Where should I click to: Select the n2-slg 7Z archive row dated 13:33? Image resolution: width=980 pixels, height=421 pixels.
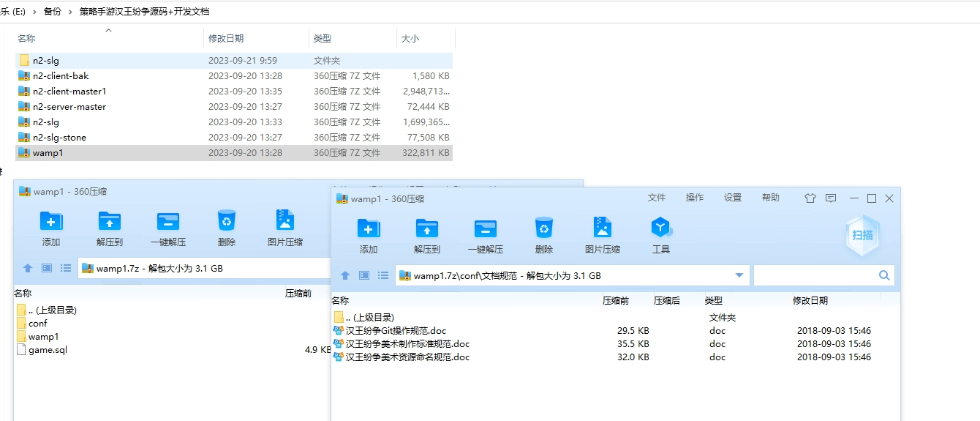pyautogui.click(x=233, y=122)
